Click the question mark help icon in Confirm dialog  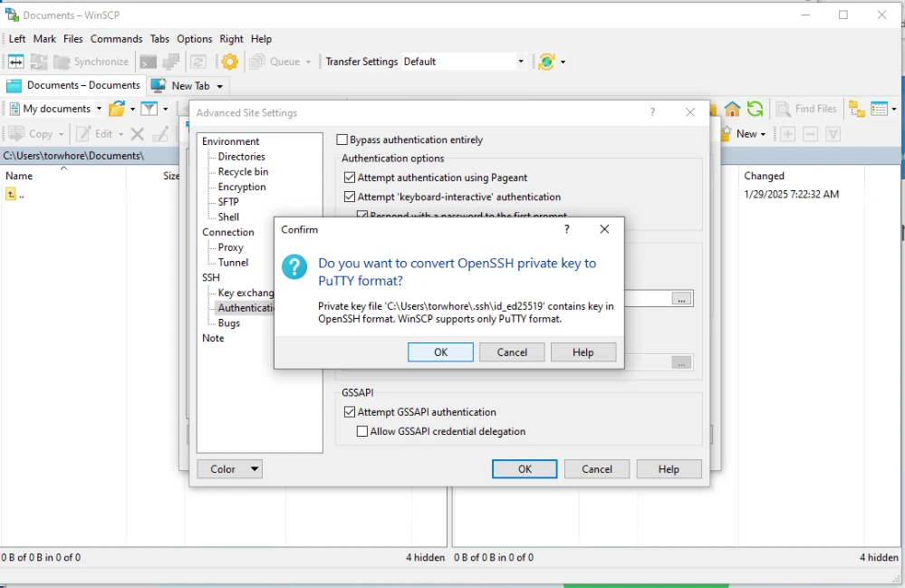pos(567,230)
